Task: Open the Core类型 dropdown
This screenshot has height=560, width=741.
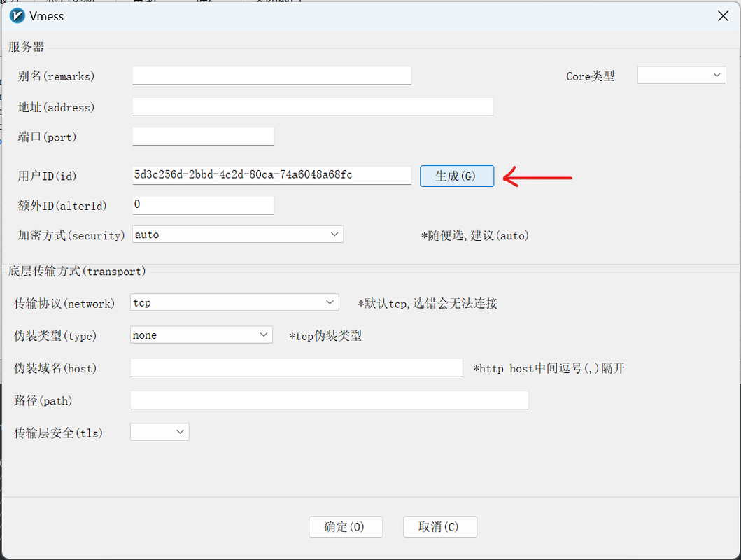Action: [682, 75]
